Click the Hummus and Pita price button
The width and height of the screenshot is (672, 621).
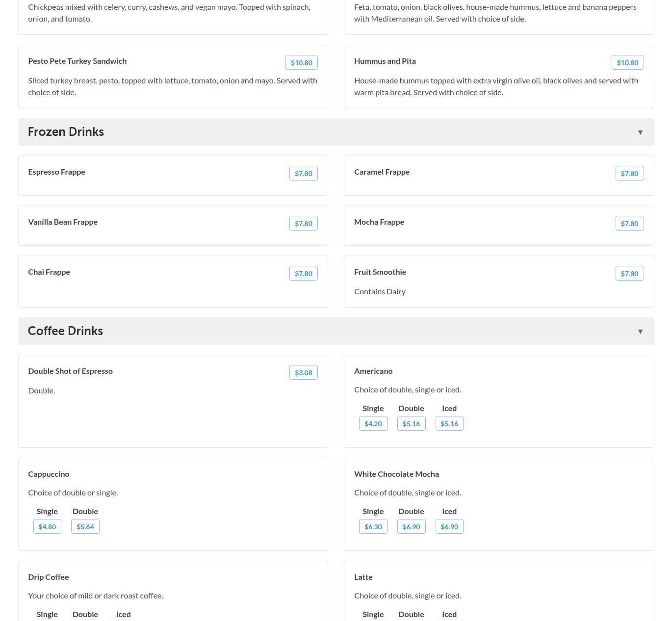coord(627,63)
